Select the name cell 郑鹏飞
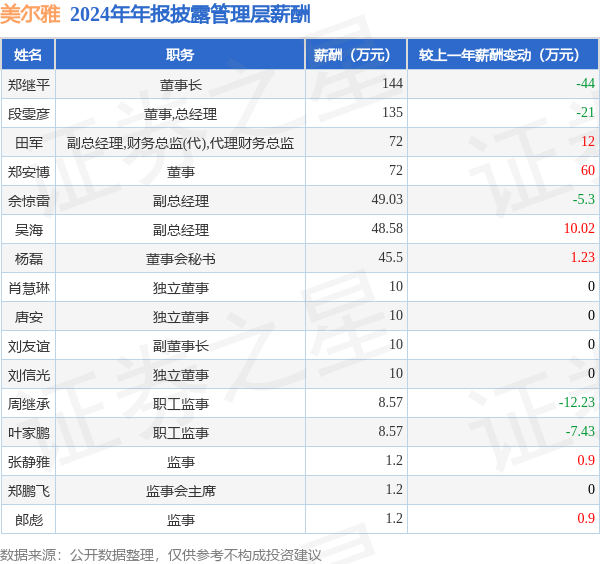 (x=29, y=492)
